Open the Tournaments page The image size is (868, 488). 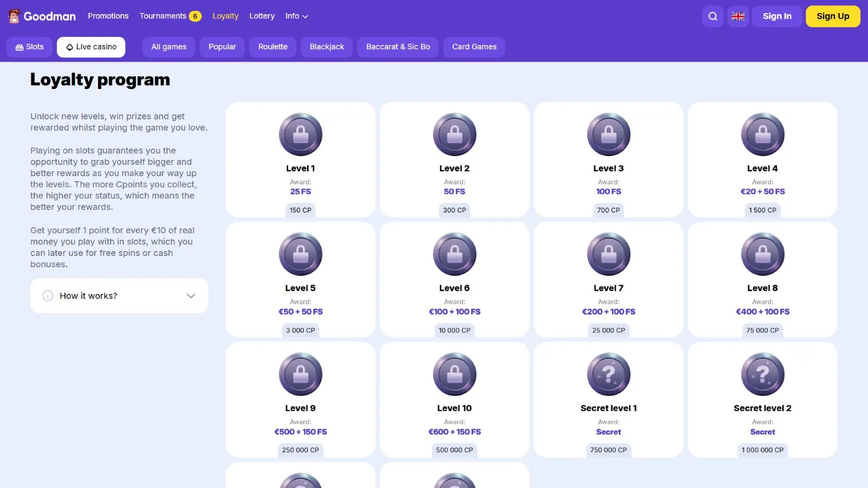click(x=163, y=16)
